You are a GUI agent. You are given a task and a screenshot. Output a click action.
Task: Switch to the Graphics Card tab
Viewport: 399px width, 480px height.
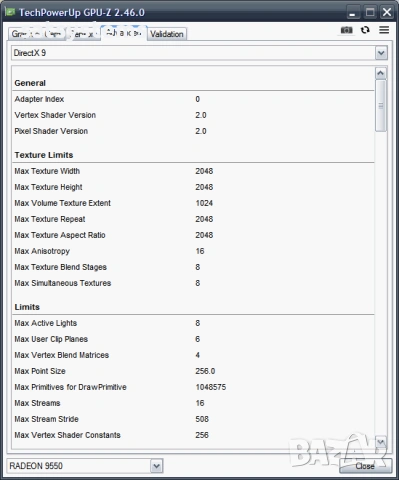[x=36, y=34]
